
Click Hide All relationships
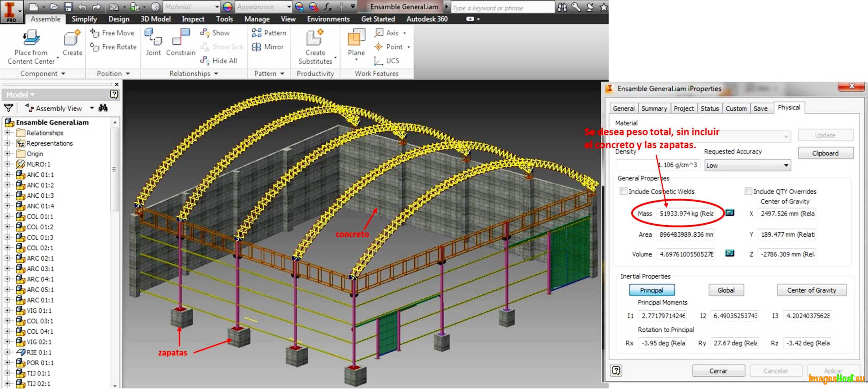(x=219, y=61)
